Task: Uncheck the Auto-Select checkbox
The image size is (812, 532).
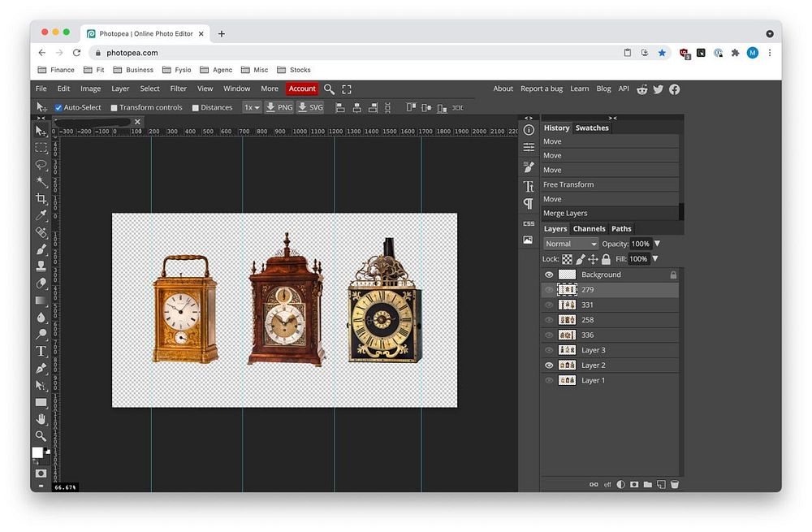Action: [x=58, y=108]
